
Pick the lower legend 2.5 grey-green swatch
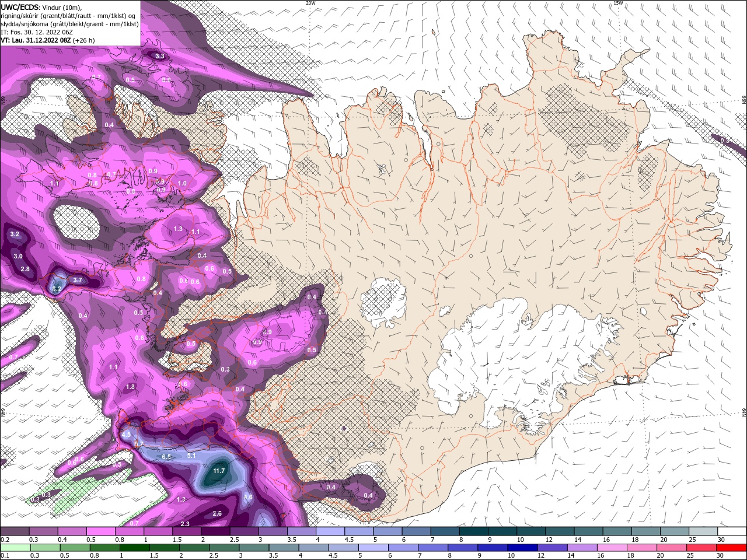click(225, 547)
